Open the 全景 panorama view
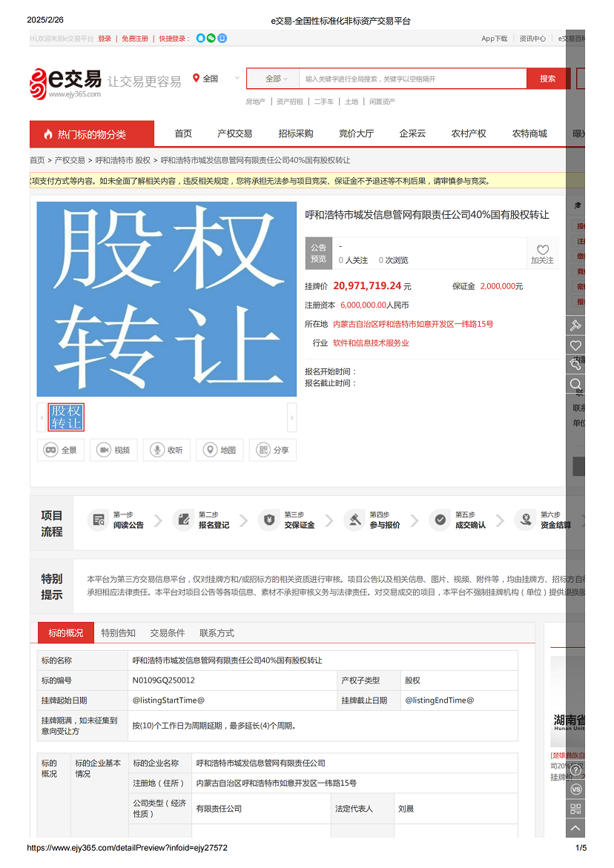 pyautogui.click(x=61, y=450)
